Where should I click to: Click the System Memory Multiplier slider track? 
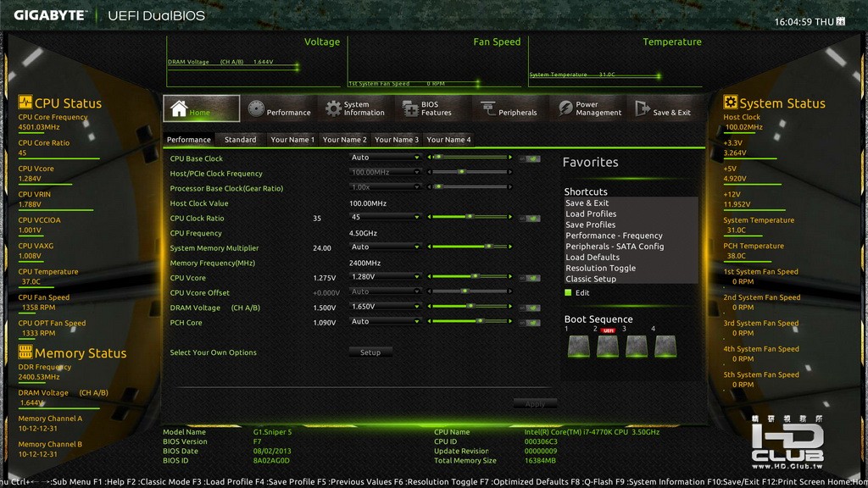pyautogui.click(x=470, y=247)
